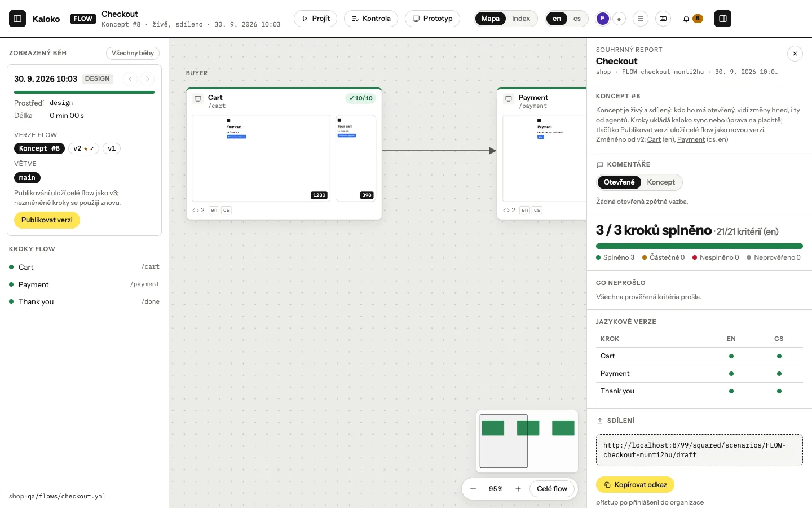The width and height of the screenshot is (812, 508).
Task: Select flow version v2
Action: click(83, 148)
